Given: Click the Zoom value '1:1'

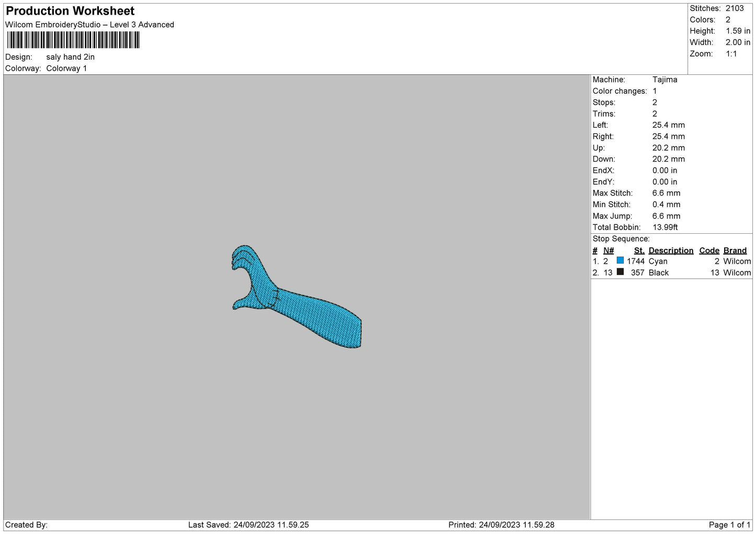Looking at the screenshot, I should point(731,54).
